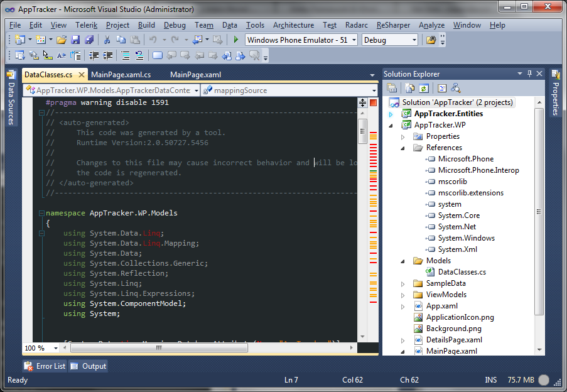567x392 pixels.
Task: Start debugging with the green play icon
Action: pyautogui.click(x=235, y=40)
